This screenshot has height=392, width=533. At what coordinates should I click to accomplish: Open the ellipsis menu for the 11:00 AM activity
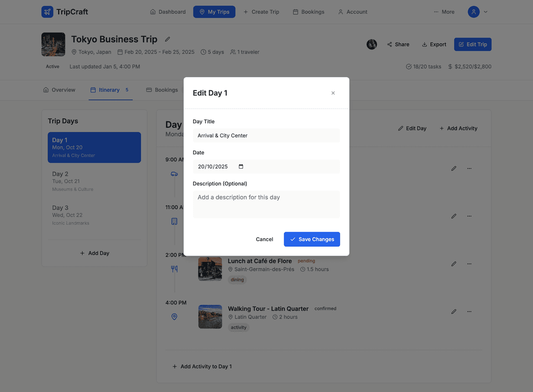pyautogui.click(x=469, y=216)
